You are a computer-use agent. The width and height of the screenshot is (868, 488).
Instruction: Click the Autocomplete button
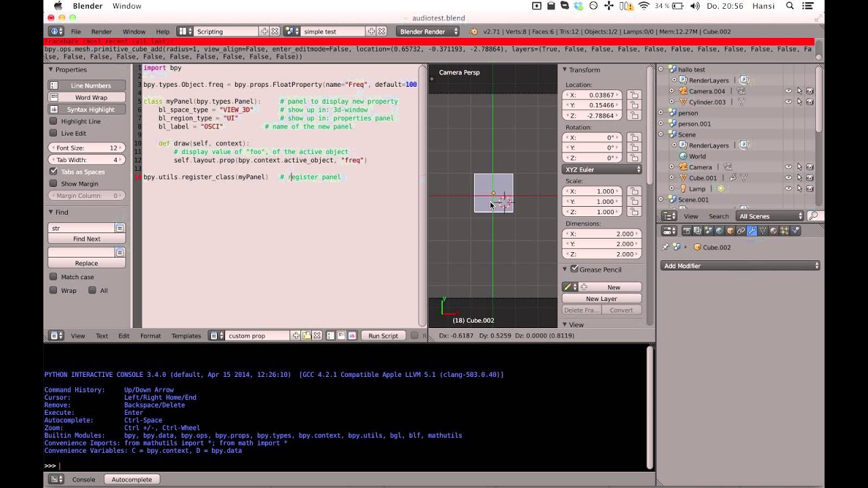132,479
